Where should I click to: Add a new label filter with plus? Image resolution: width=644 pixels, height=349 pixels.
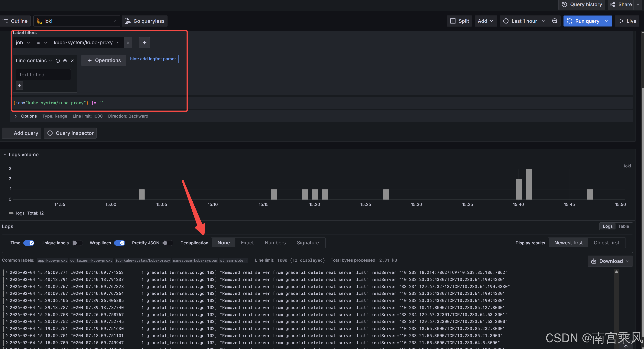[x=144, y=43]
